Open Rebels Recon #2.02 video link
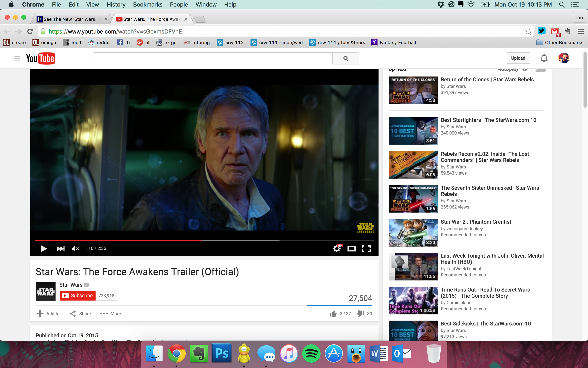The image size is (588, 368). tap(485, 157)
